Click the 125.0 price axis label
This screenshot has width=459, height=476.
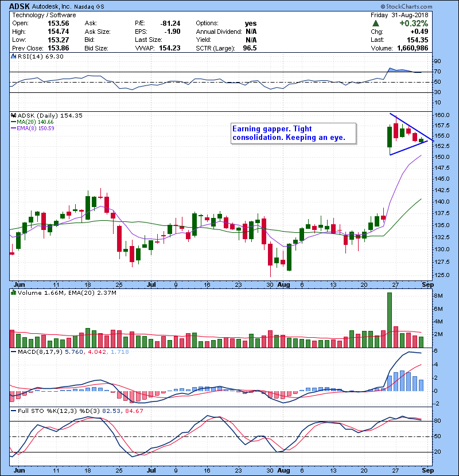pyautogui.click(x=442, y=275)
